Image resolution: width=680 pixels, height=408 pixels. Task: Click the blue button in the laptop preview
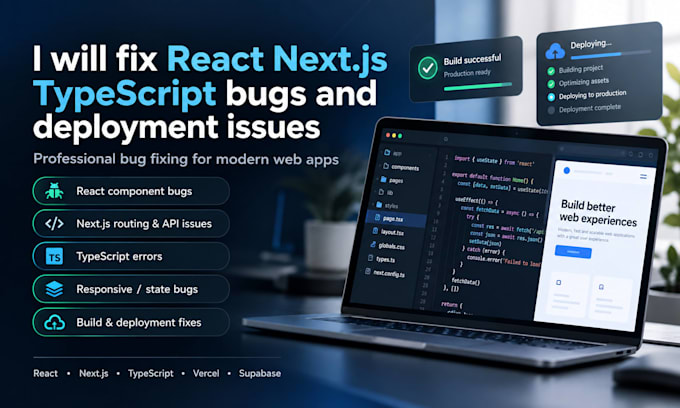coord(573,252)
